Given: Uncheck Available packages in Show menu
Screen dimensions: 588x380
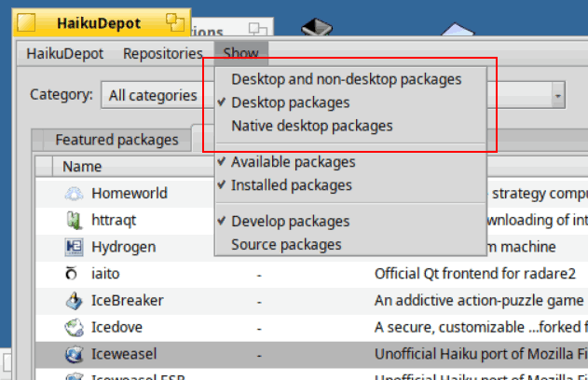Looking at the screenshot, I should [293, 162].
